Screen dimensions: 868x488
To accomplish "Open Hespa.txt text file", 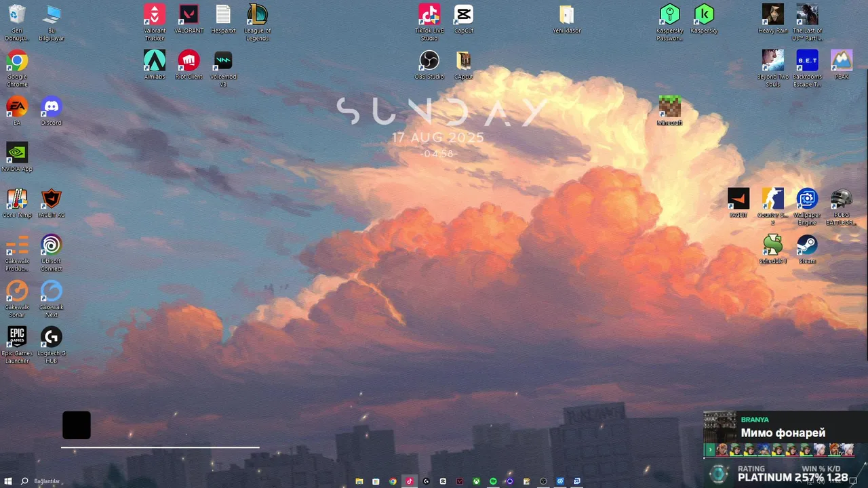I will pyautogui.click(x=223, y=18).
